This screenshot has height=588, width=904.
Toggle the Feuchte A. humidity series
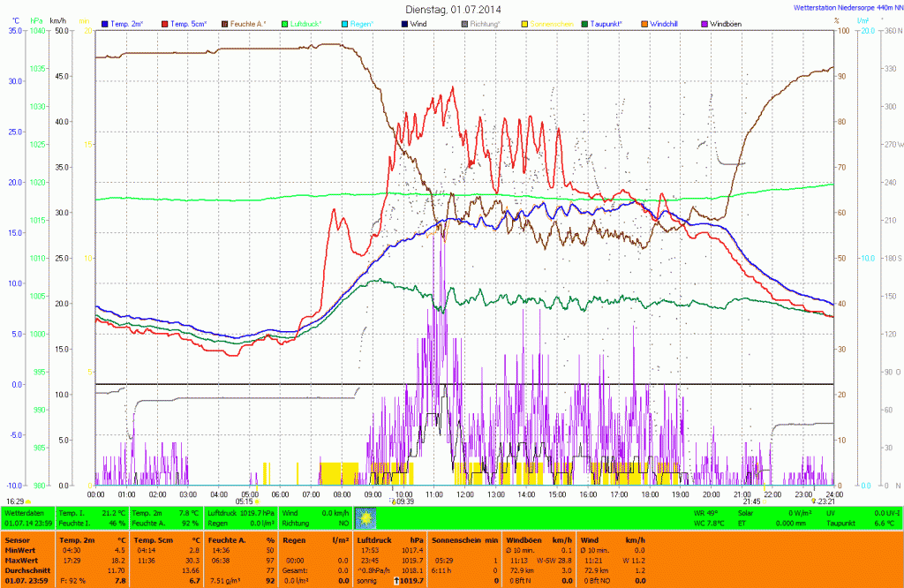click(x=248, y=23)
